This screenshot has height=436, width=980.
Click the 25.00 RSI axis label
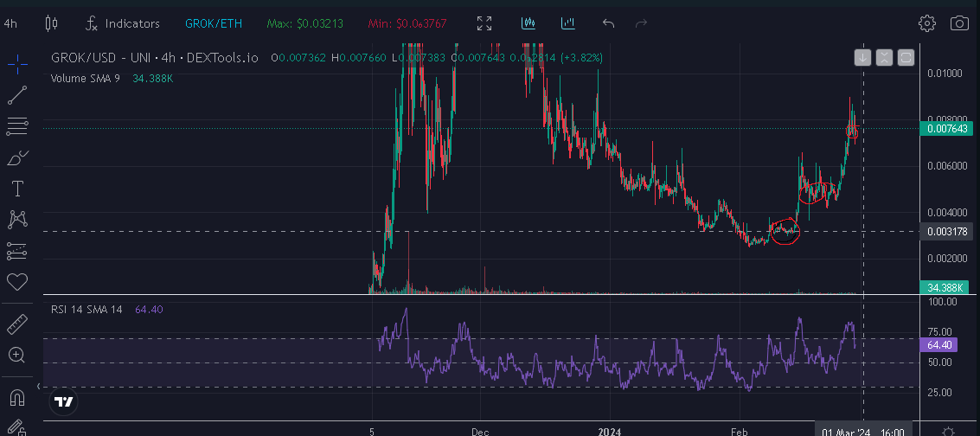coord(939,392)
